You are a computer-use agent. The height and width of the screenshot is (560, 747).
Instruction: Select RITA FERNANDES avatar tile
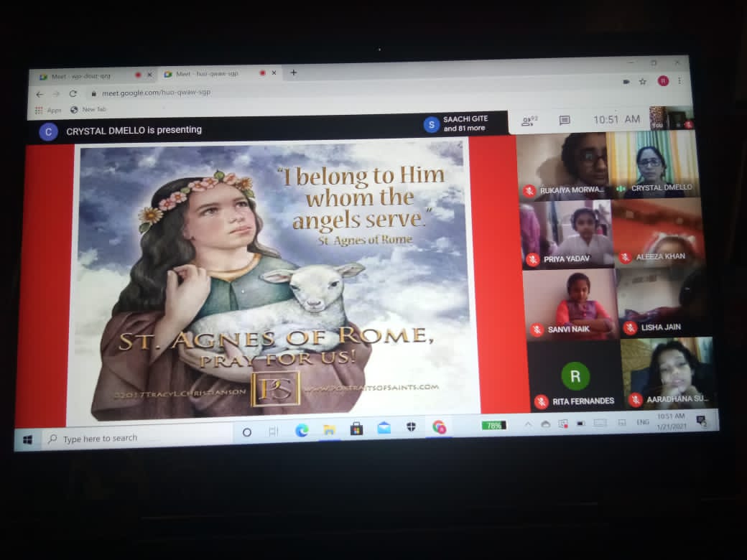(575, 375)
